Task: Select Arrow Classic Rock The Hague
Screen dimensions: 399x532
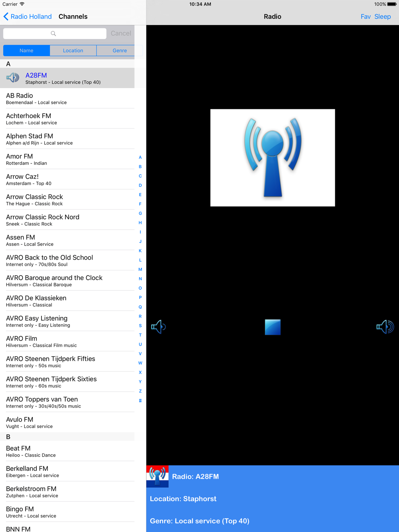Action: tap(67, 199)
